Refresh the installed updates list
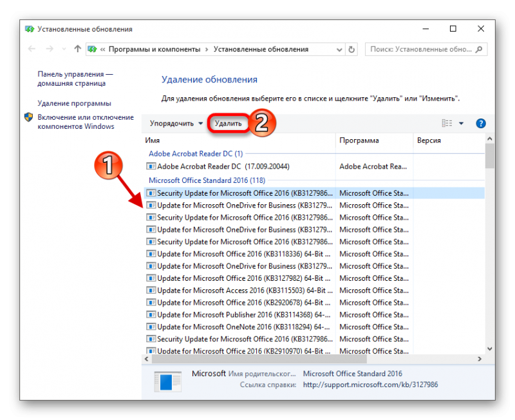This screenshot has width=515, height=420. [351, 50]
